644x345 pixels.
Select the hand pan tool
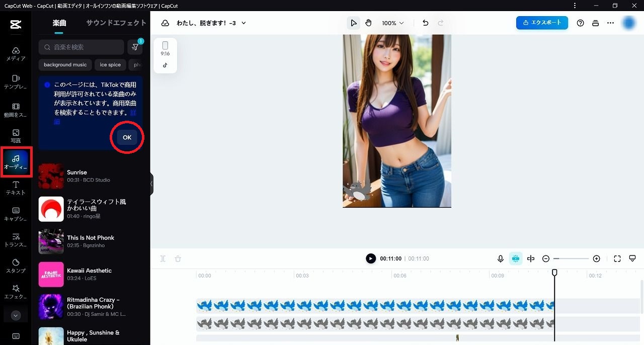[368, 23]
